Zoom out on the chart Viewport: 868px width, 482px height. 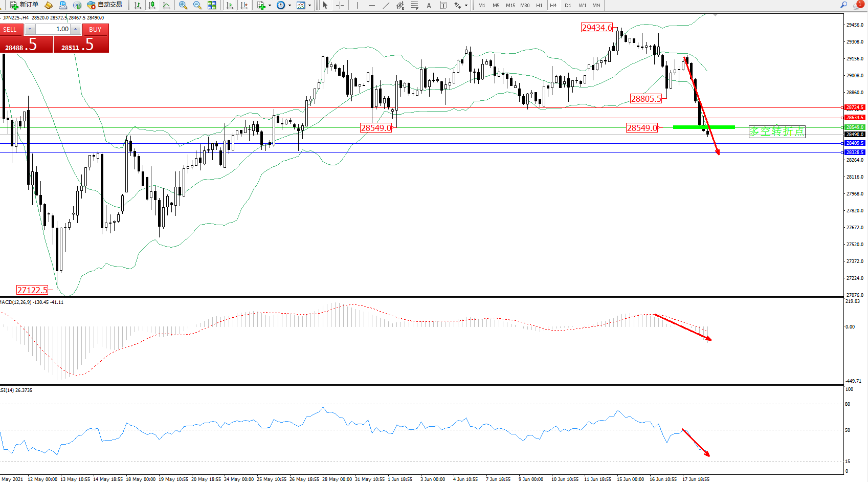(197, 5)
